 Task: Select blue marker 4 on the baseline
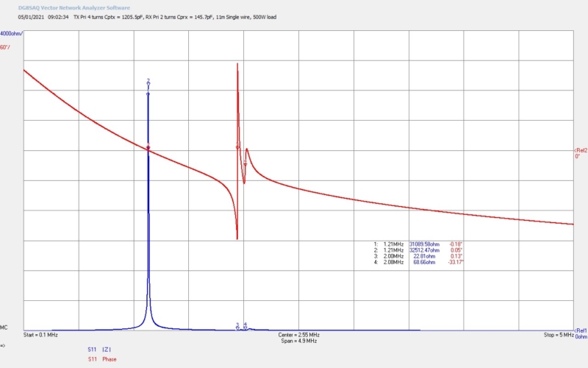[x=245, y=325]
